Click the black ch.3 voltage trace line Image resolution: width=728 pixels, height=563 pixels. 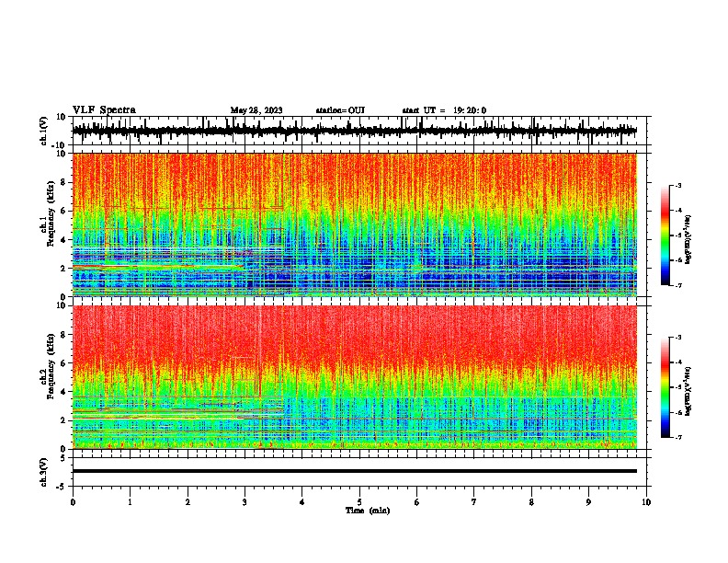354,471
